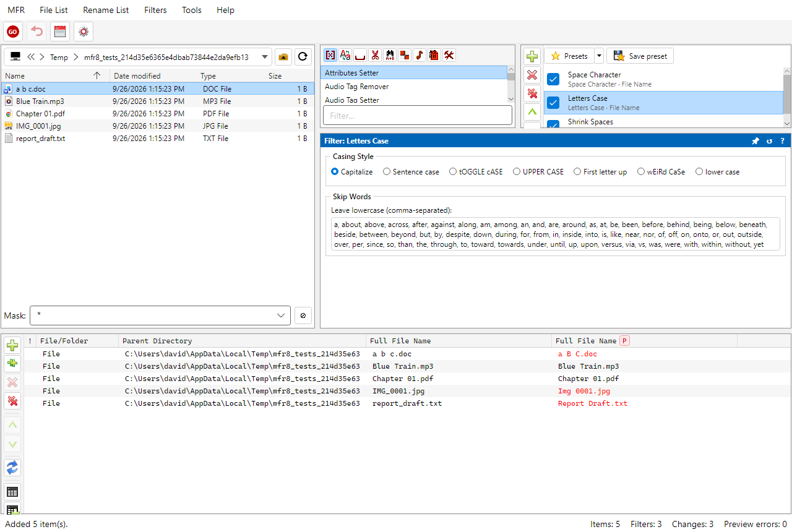Select the music note filter category icon
The height and width of the screenshot is (532, 792).
point(420,55)
